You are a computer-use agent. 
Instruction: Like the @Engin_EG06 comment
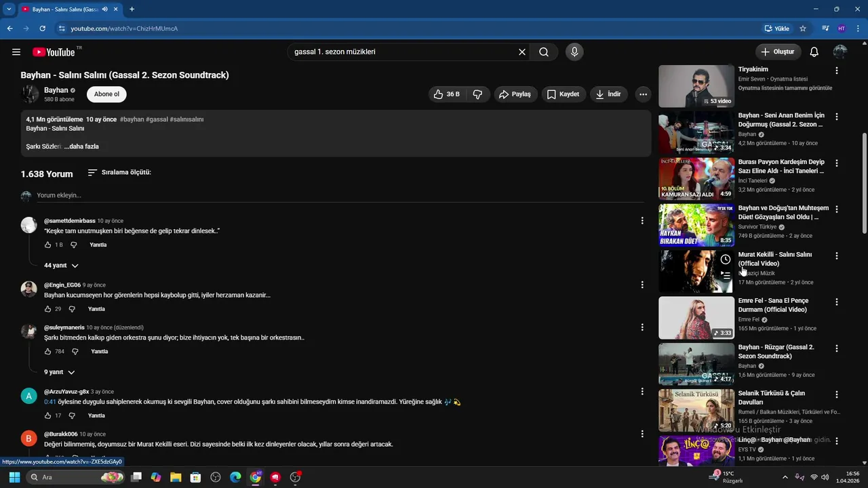point(47,309)
